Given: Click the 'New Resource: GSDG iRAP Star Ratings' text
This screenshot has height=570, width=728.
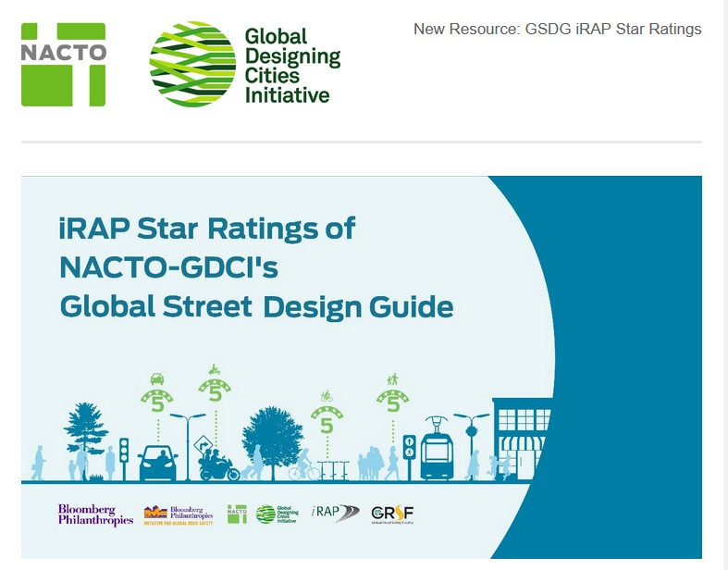Looking at the screenshot, I should [x=557, y=29].
